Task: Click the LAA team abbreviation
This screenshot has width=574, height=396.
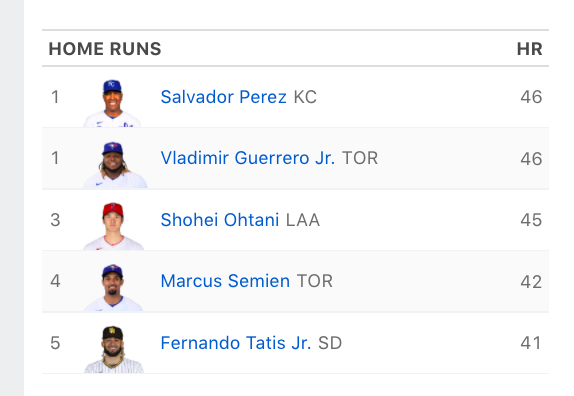Action: [x=303, y=220]
